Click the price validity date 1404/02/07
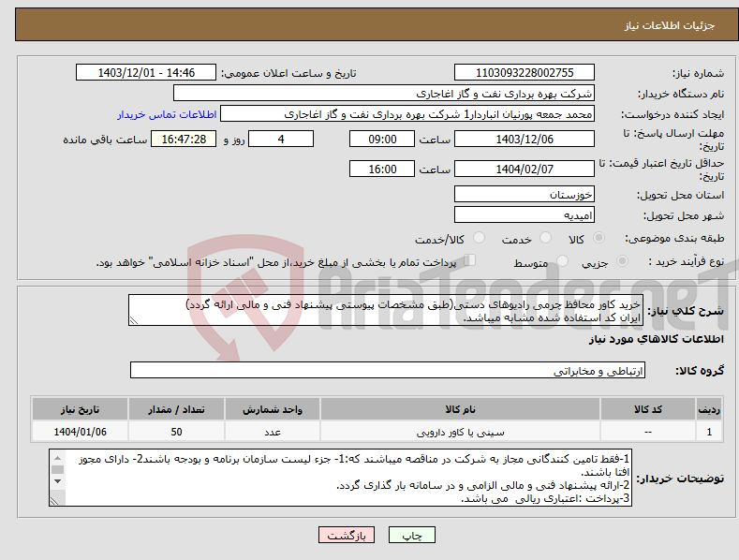The height and width of the screenshot is (560, 739). (525, 169)
